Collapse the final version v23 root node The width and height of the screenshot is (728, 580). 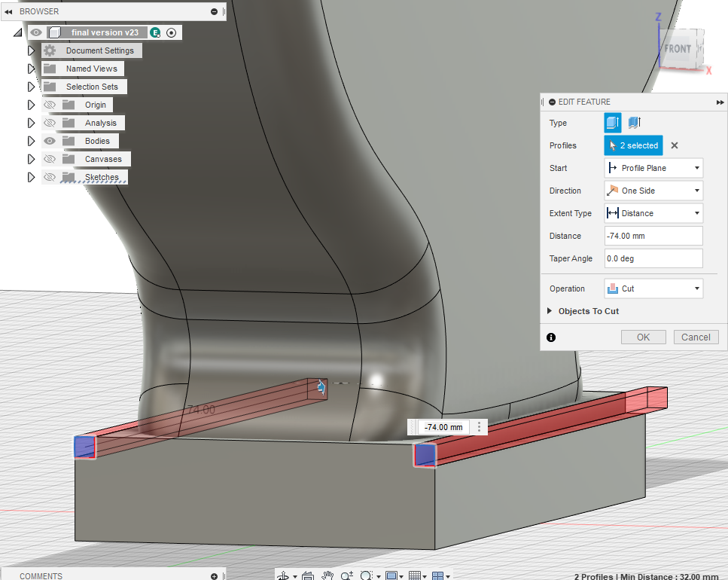tap(17, 32)
